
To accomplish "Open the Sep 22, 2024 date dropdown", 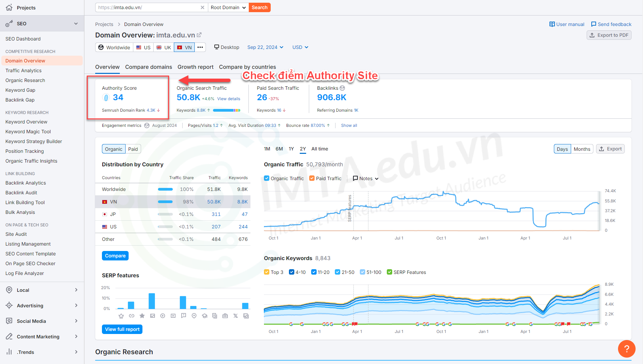I will click(265, 47).
